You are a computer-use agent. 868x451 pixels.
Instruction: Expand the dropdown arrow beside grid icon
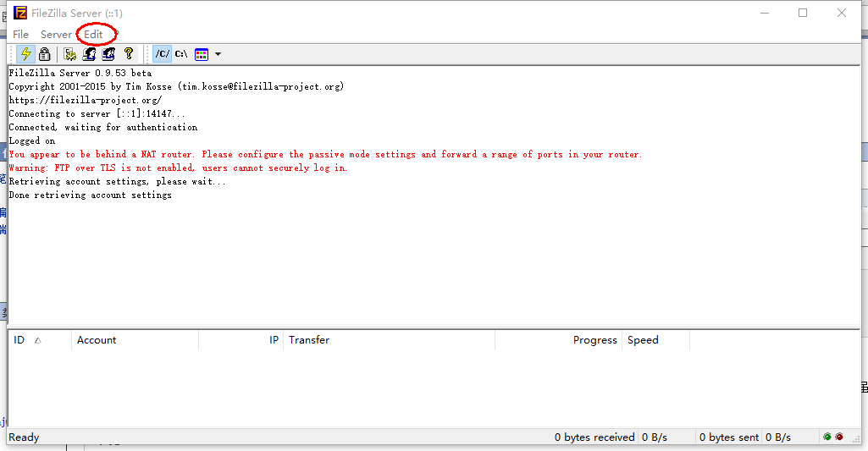coord(218,54)
